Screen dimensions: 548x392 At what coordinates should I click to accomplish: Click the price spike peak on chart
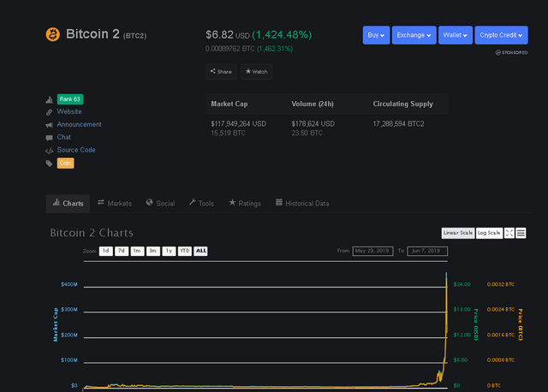click(x=446, y=273)
